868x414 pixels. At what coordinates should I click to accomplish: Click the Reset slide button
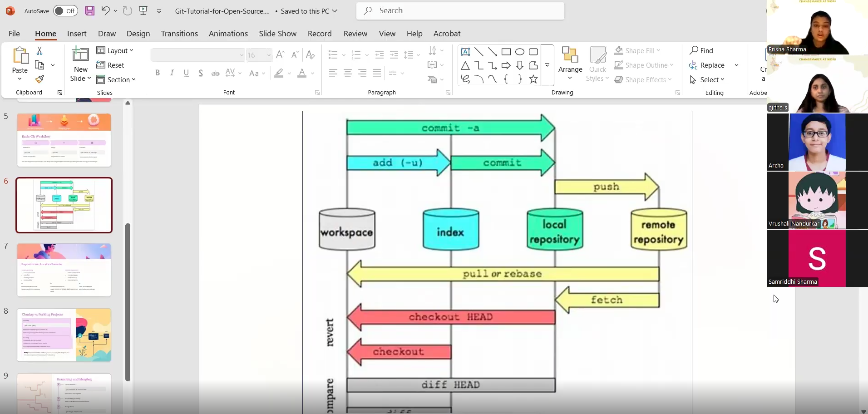(110, 65)
